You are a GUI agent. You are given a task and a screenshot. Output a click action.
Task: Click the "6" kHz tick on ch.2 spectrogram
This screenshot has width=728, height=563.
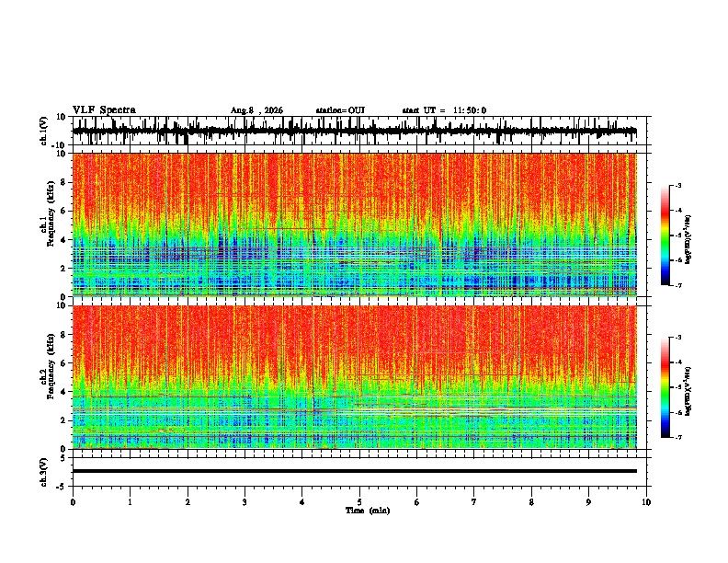coord(63,363)
